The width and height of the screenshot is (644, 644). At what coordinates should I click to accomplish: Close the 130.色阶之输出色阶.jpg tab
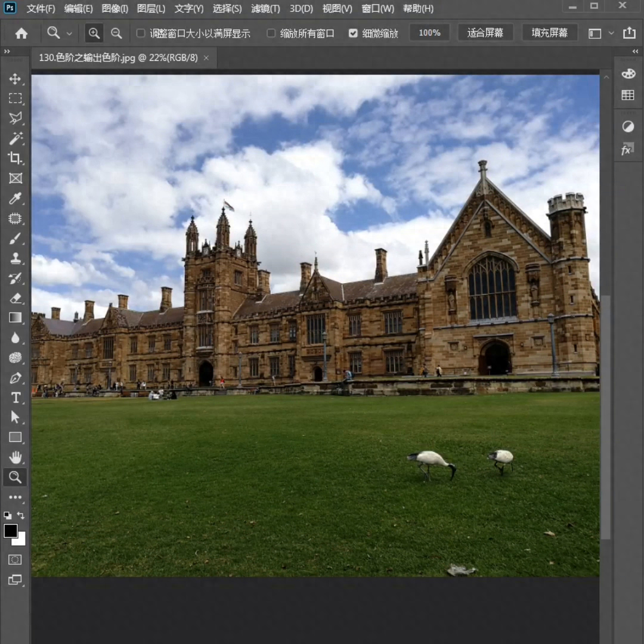206,58
